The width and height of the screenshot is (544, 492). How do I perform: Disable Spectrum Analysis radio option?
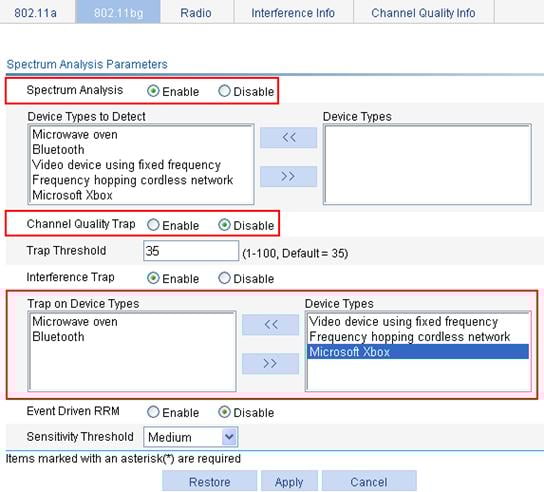[x=224, y=91]
